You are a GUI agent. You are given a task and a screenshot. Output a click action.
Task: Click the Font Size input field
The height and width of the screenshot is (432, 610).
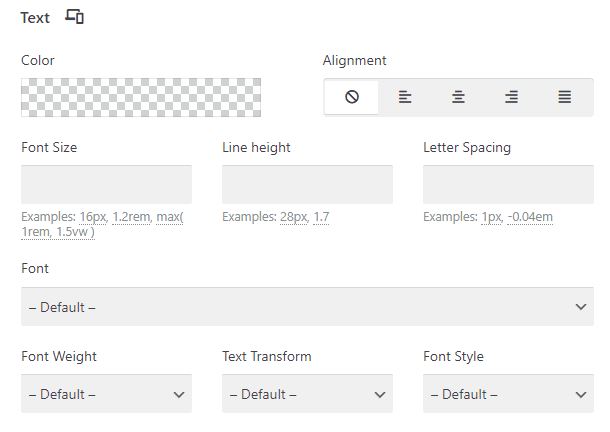[106, 185]
